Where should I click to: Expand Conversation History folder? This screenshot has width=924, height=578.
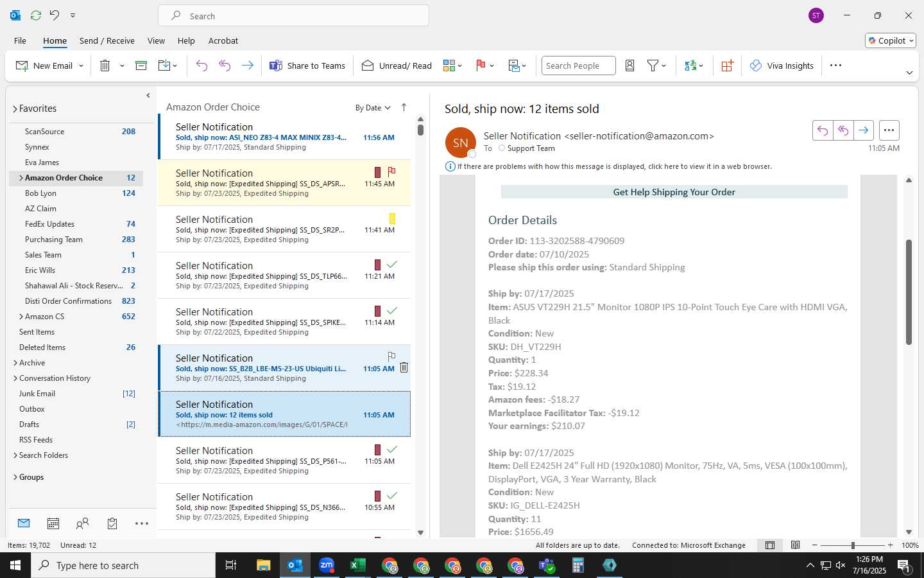(15, 378)
